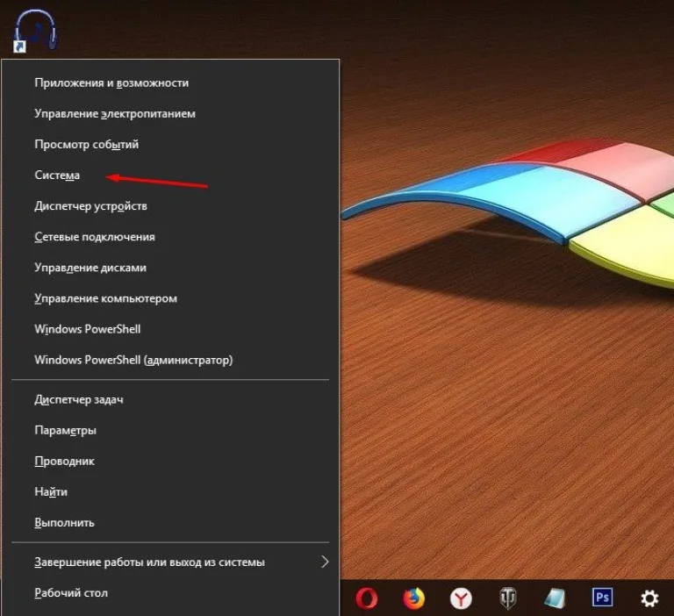This screenshot has height=616, width=674.
Task: Launch Photoshop from the taskbar
Action: [x=602, y=598]
